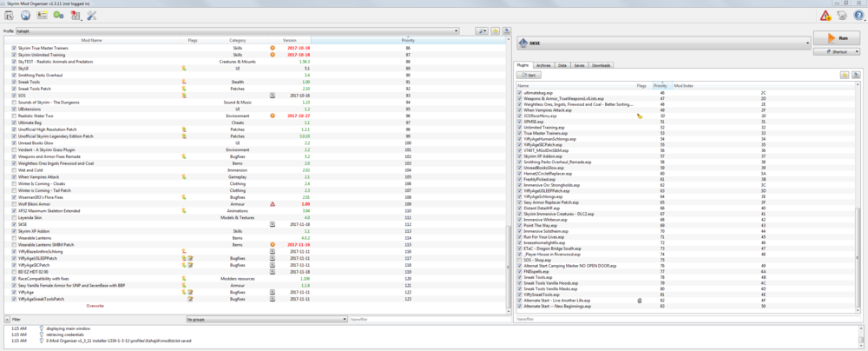The width and height of the screenshot is (868, 351).
Task: Click the update icon on Wearable Lanterns SMIM Patch
Action: point(272,244)
